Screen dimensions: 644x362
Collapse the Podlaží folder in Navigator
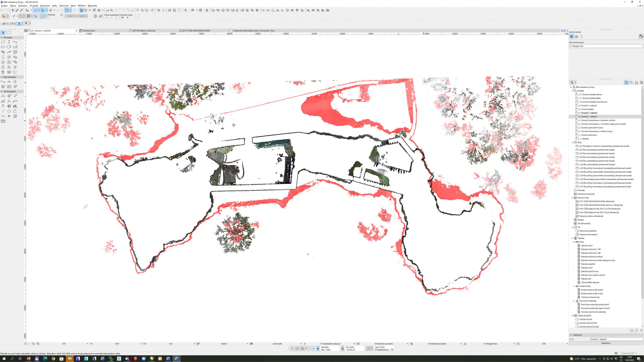pyautogui.click(x=572, y=91)
